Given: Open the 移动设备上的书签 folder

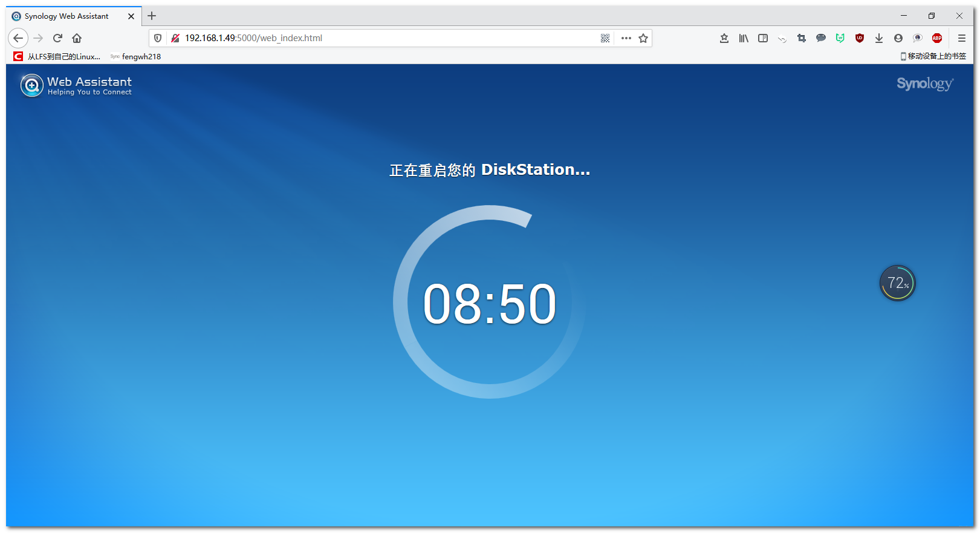Looking at the screenshot, I should click(933, 56).
